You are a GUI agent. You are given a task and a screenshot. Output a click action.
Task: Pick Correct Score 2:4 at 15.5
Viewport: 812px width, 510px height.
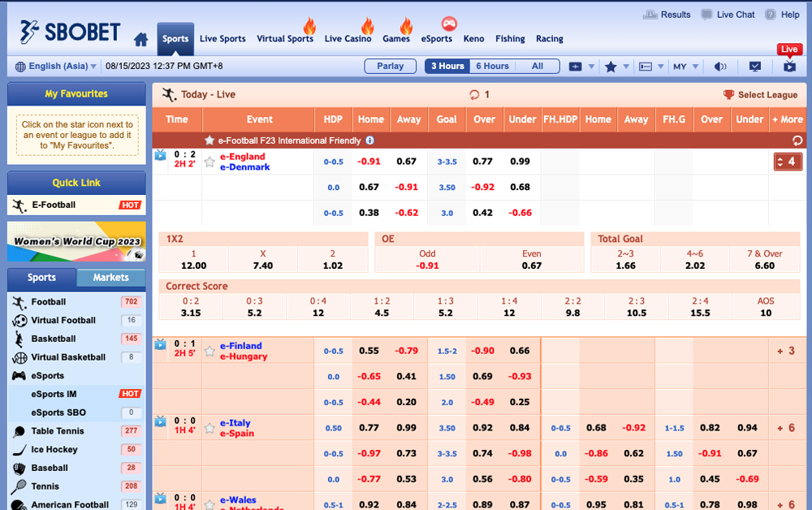pyautogui.click(x=700, y=307)
